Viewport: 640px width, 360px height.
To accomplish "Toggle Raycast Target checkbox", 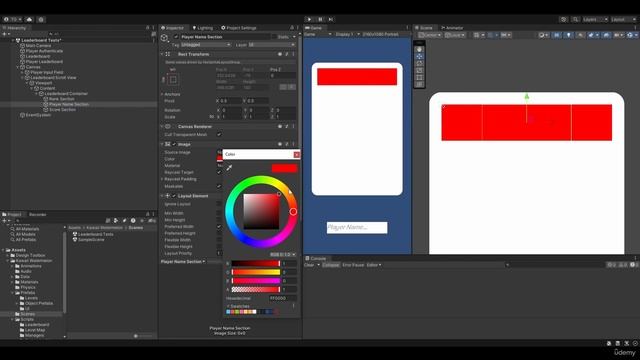I will [x=219, y=172].
